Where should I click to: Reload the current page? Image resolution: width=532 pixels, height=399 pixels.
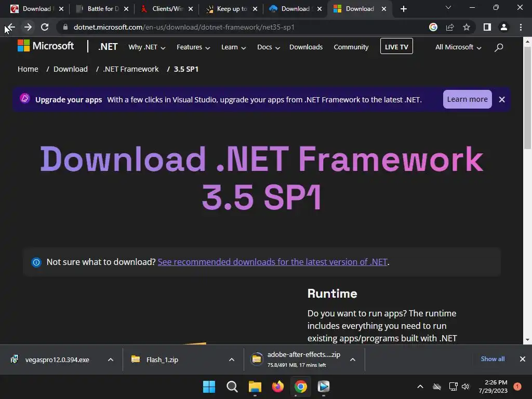click(x=45, y=27)
